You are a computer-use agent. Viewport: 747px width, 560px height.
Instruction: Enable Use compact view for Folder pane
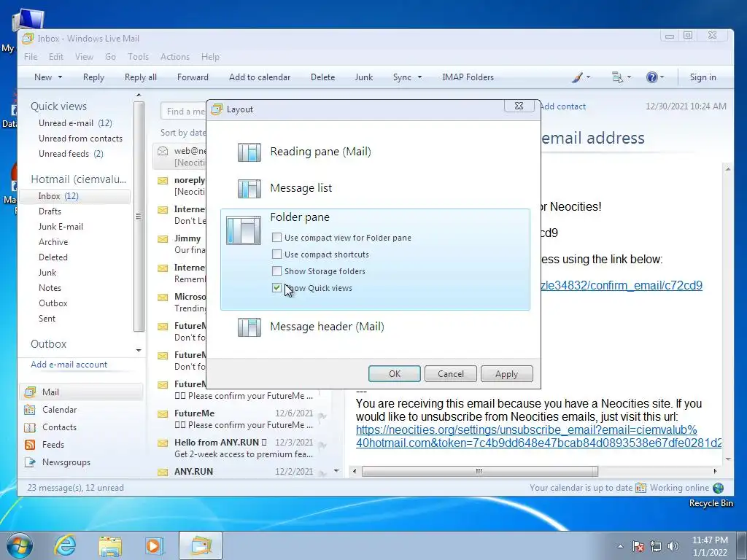click(276, 237)
